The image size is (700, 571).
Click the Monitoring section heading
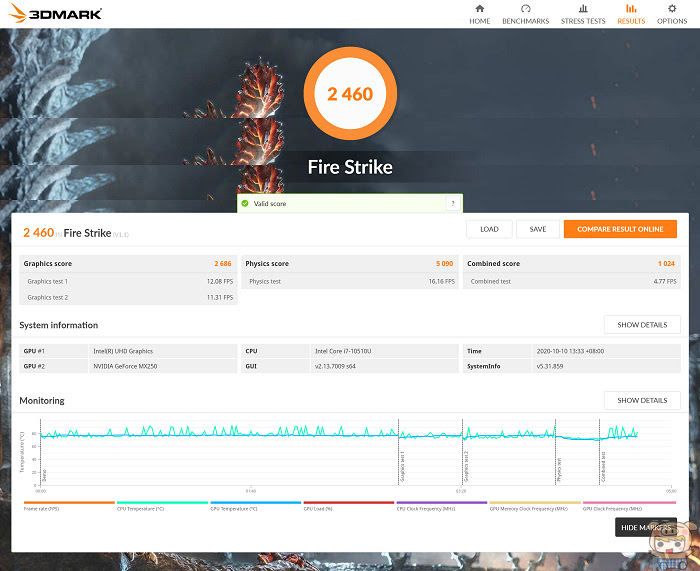pos(42,400)
